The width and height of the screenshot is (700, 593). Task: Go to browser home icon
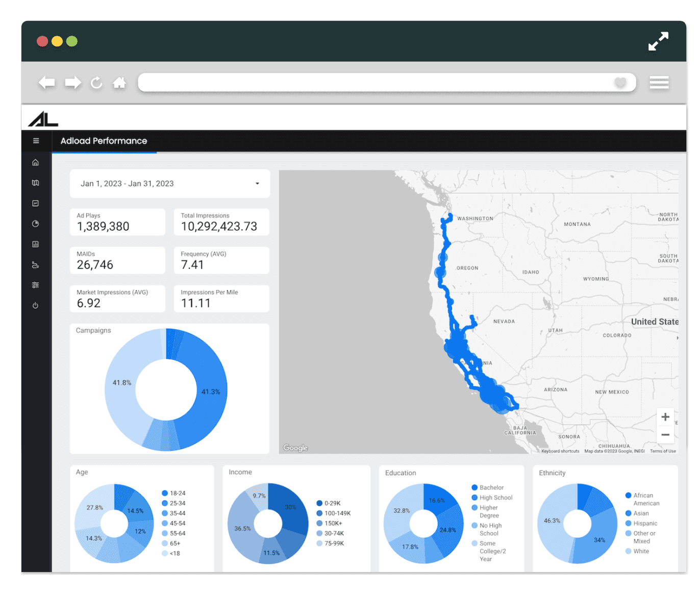click(119, 82)
